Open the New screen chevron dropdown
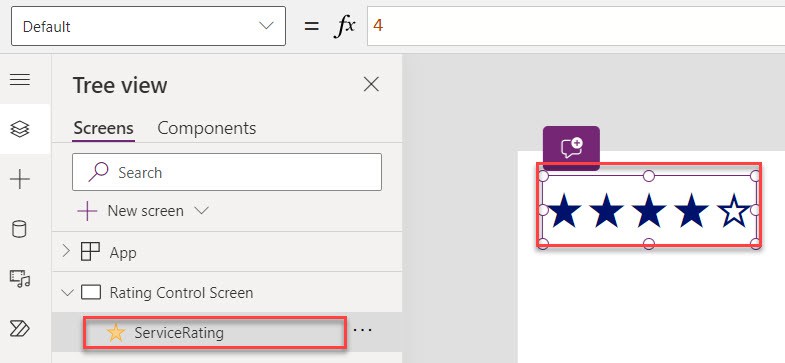 click(201, 211)
